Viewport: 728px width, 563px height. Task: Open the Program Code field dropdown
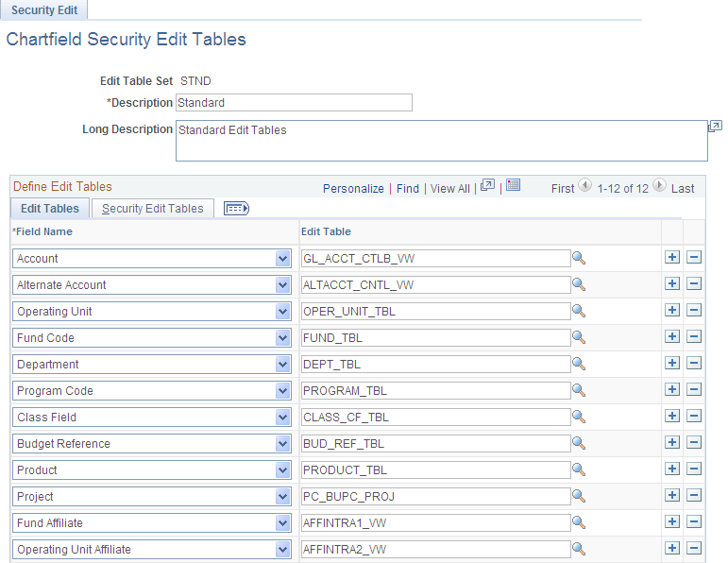(282, 391)
